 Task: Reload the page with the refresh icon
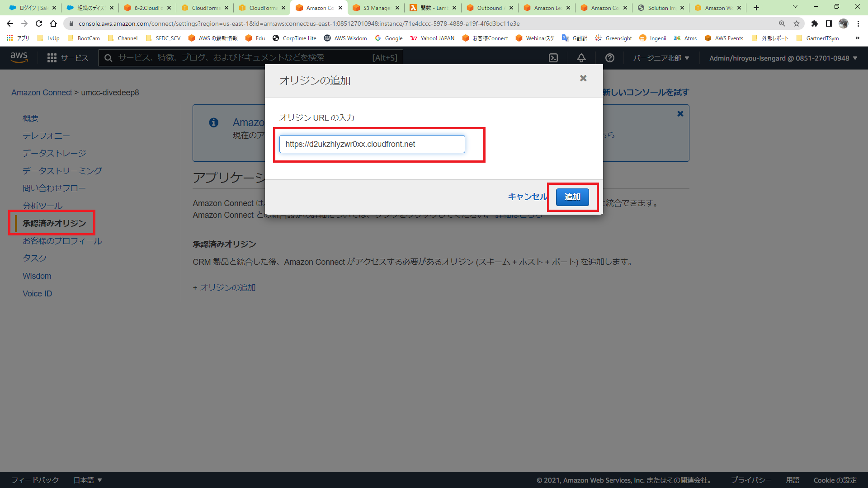tap(39, 23)
